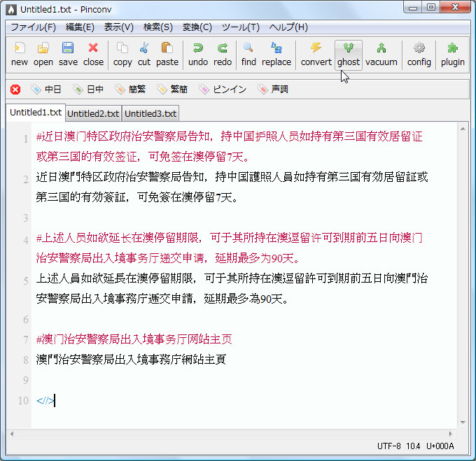
Task: Open the 変換(C) menu
Action: (197, 27)
